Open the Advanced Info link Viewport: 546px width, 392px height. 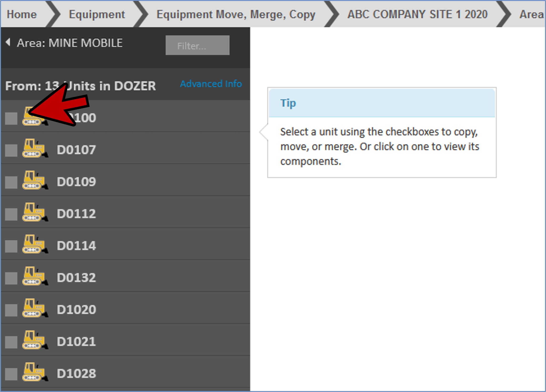coord(211,84)
